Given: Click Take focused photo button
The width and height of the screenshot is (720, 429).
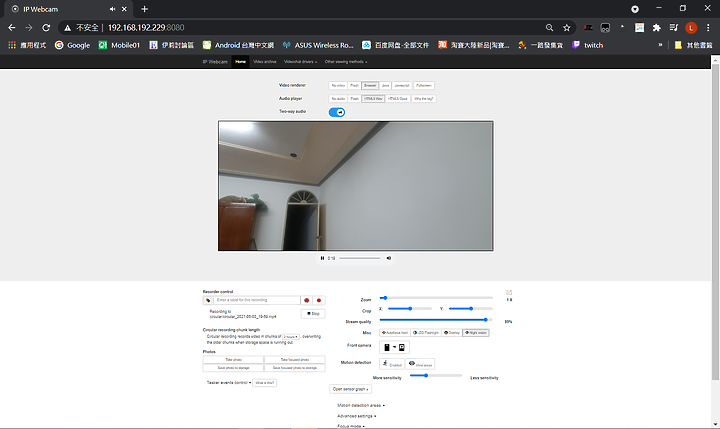Looking at the screenshot, I should 294,360.
